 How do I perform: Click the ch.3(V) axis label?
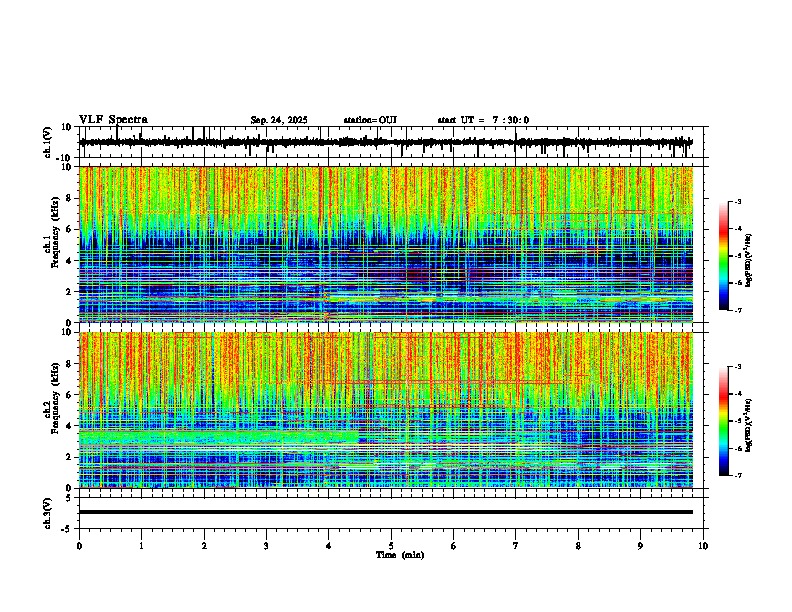(48, 513)
